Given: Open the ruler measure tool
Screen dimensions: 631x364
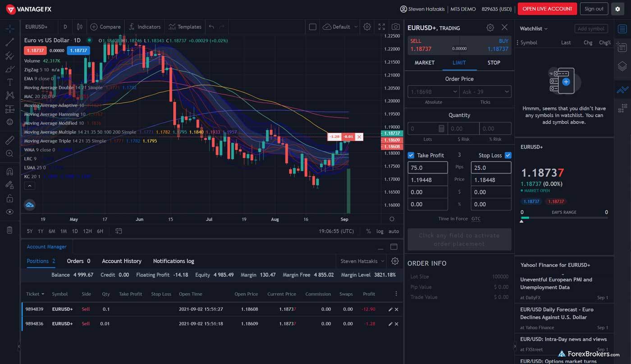Looking at the screenshot, I should coord(9,141).
